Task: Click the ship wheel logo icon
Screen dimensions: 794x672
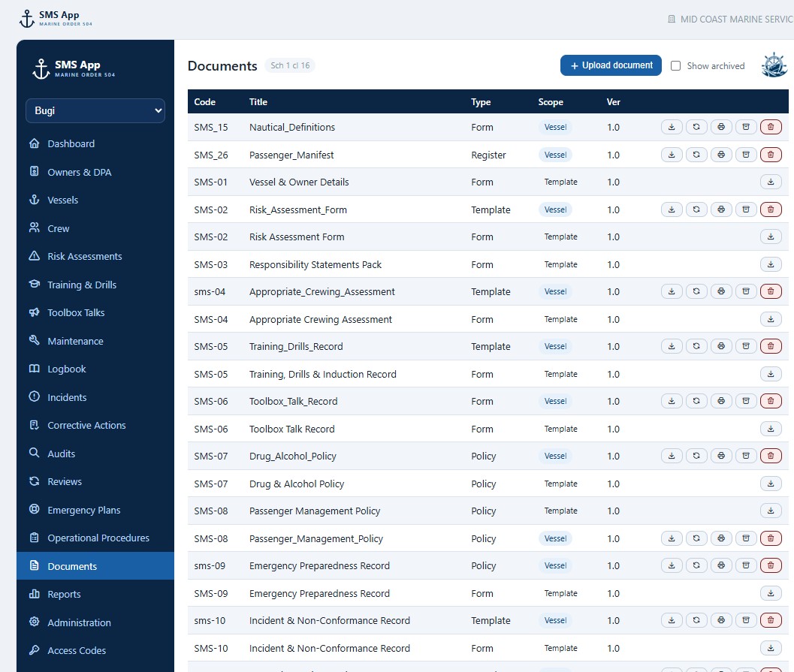Action: [774, 65]
